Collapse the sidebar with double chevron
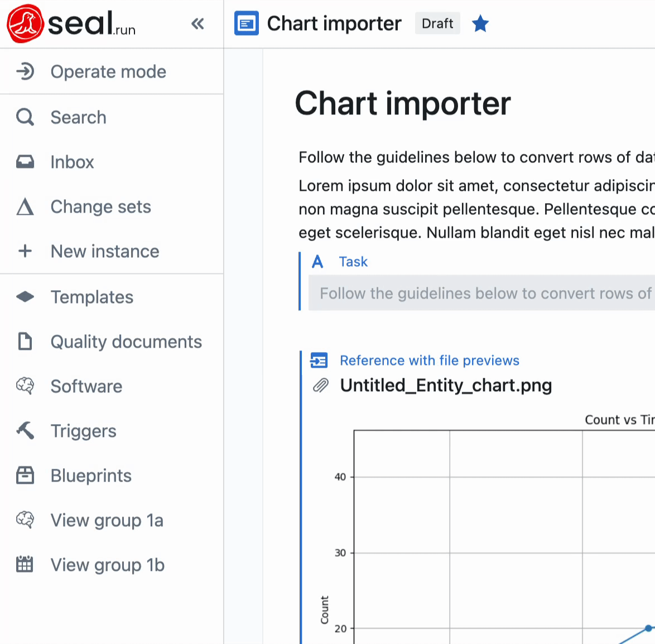Image resolution: width=655 pixels, height=644 pixels. pyautogui.click(x=198, y=23)
